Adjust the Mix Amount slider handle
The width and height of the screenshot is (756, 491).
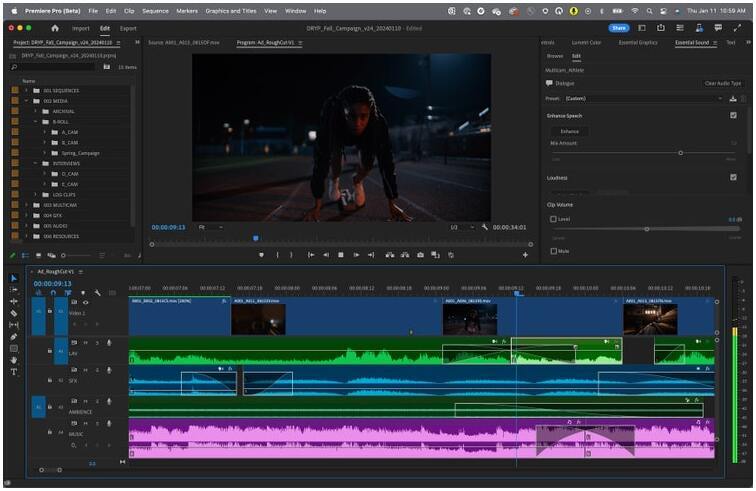(680, 153)
